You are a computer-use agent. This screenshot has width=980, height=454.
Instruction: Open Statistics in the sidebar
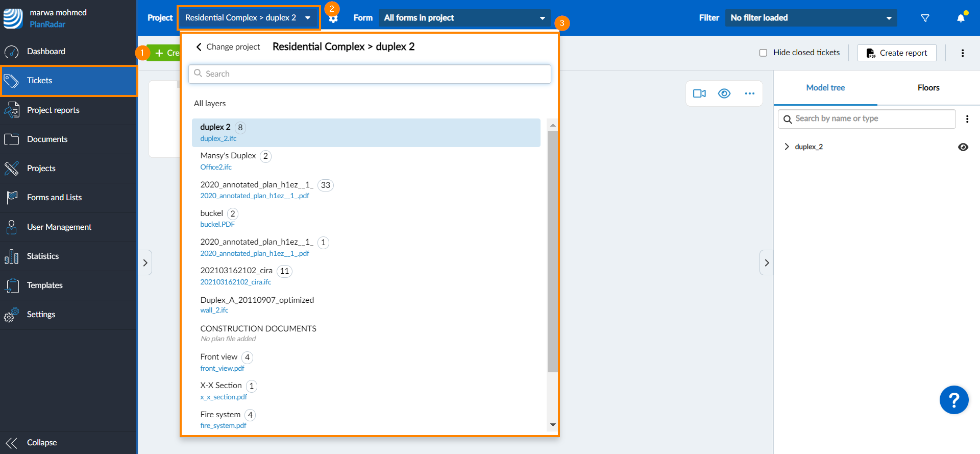tap(43, 256)
